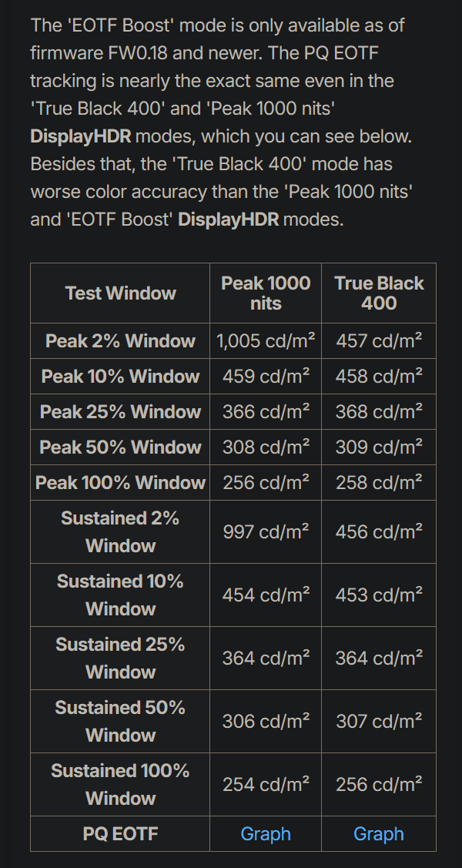
Task: Select the 'Sustained 10% Window' row label
Action: pos(120,595)
